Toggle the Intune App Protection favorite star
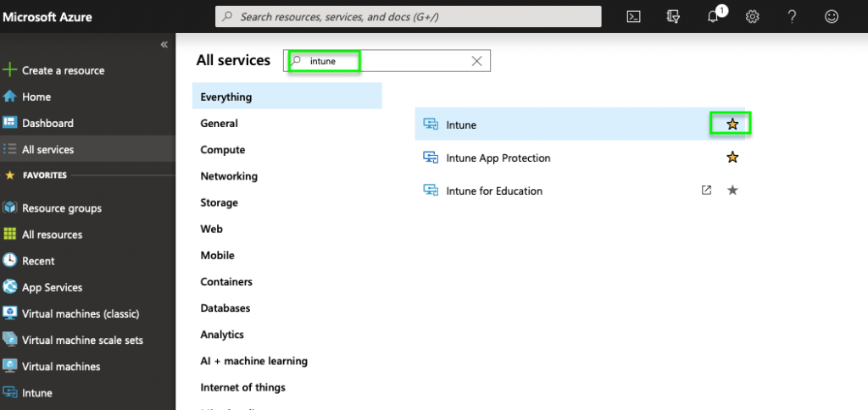Viewport: 868px width, 410px height. (732, 158)
